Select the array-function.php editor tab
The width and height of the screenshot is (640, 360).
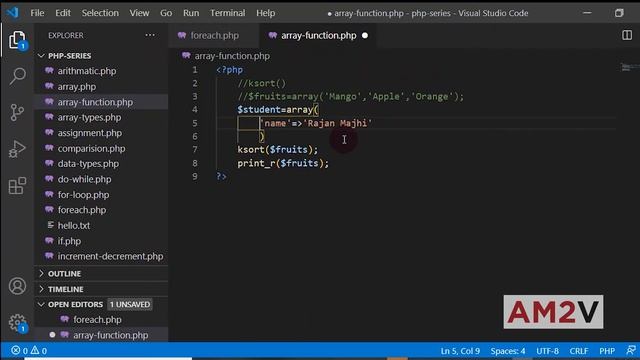tap(318, 36)
